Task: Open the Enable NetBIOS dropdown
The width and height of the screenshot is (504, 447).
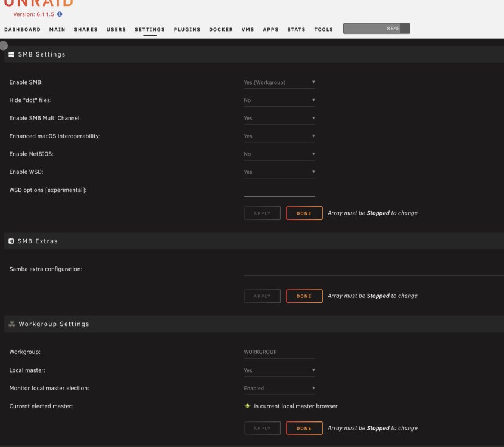Action: 279,154
